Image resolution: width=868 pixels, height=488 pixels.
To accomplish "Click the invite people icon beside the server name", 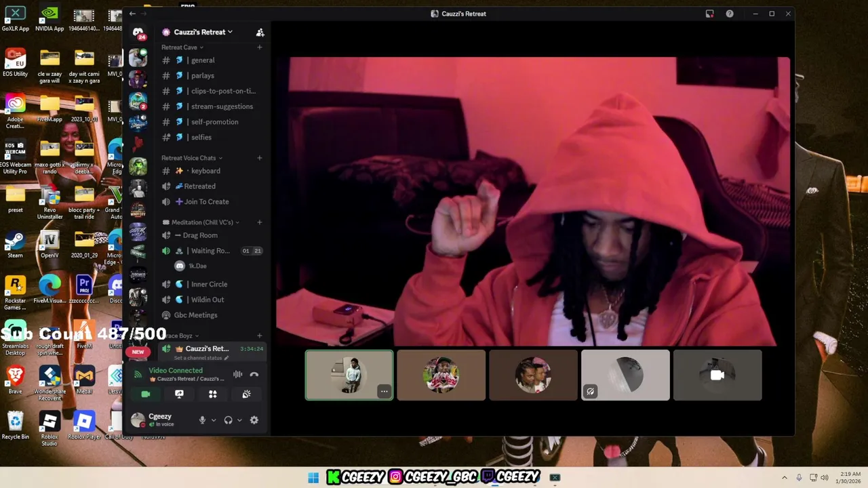I will [x=260, y=32].
